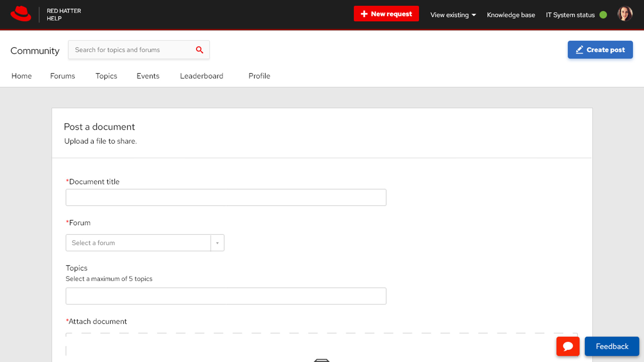Click the Feedback button

click(612, 346)
